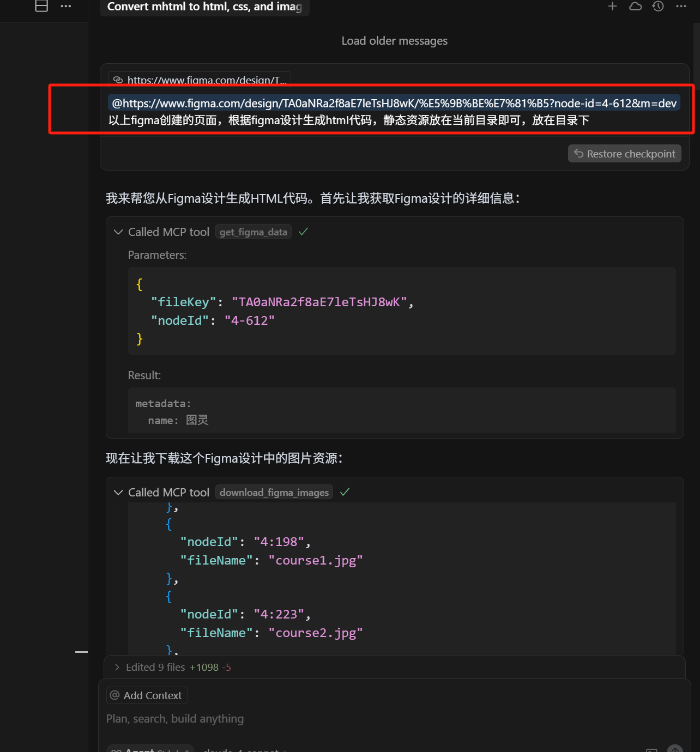Select the Convert mhtml tab
This screenshot has height=752, width=700.
pyautogui.click(x=204, y=7)
